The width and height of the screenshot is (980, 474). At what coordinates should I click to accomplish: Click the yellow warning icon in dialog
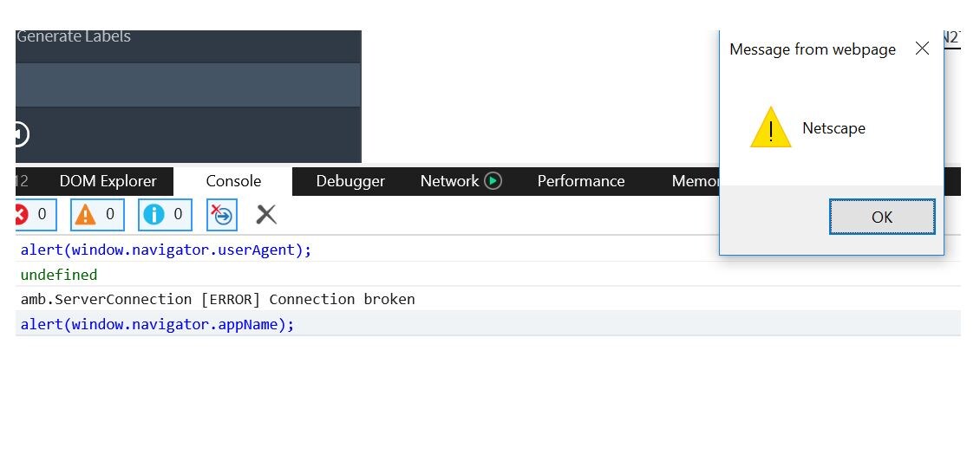tap(771, 128)
